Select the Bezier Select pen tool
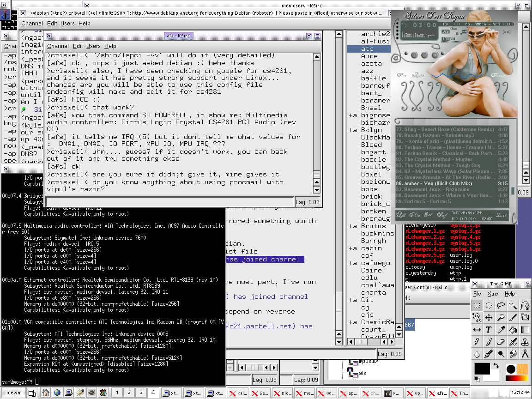The image size is (532, 399). (x=525, y=305)
